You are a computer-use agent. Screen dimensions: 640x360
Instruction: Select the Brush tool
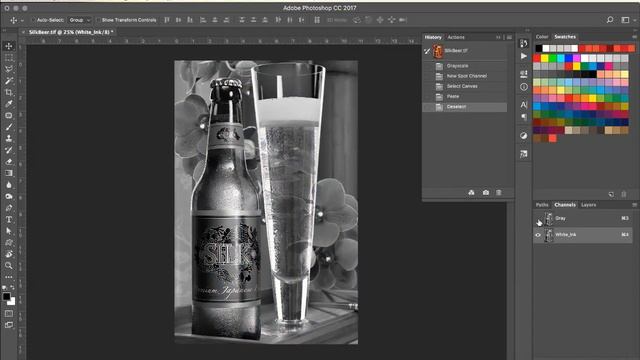[x=9, y=127]
